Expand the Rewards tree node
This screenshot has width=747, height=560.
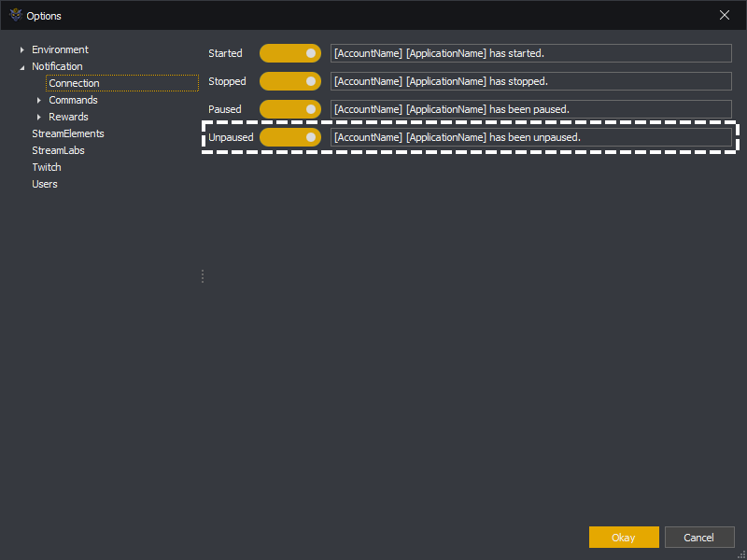coord(39,117)
